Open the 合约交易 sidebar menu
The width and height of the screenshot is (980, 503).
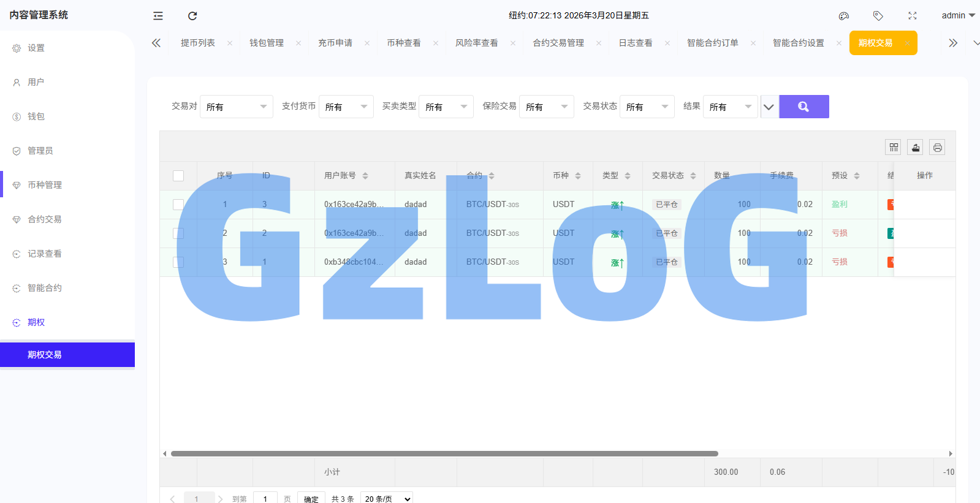45,219
